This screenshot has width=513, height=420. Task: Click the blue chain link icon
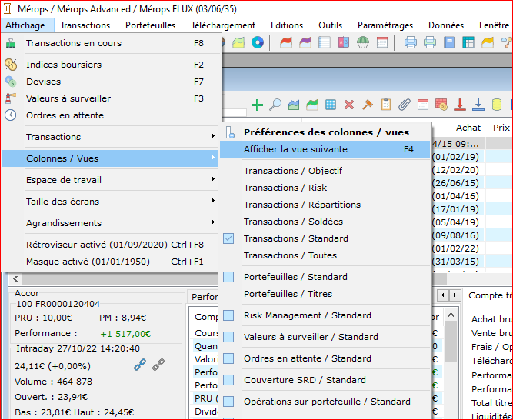140,365
